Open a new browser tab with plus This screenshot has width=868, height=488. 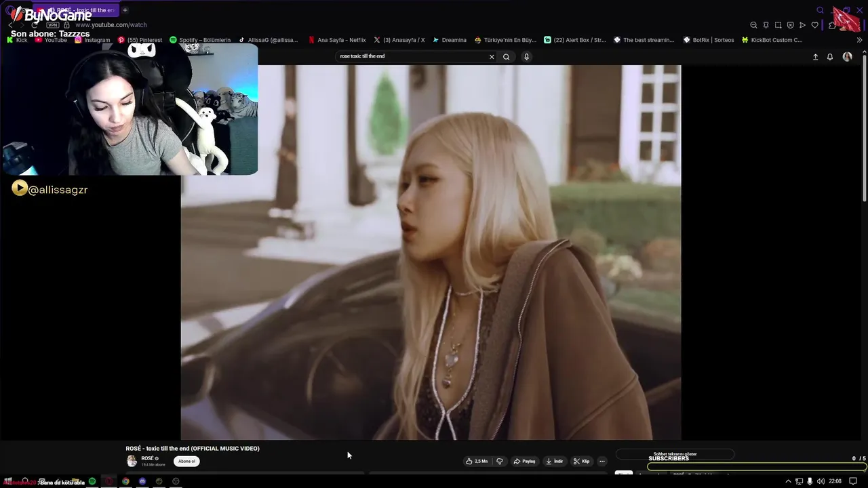click(x=125, y=10)
